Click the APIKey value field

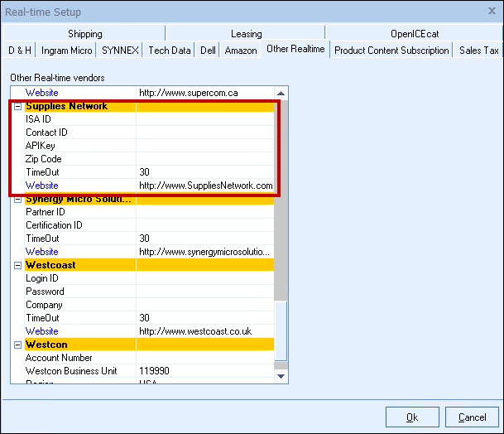click(x=205, y=146)
